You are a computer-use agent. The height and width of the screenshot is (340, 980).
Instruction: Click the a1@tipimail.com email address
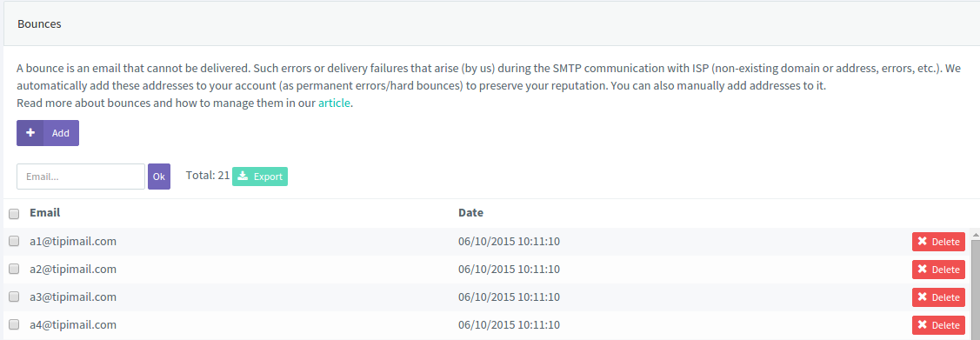[73, 241]
